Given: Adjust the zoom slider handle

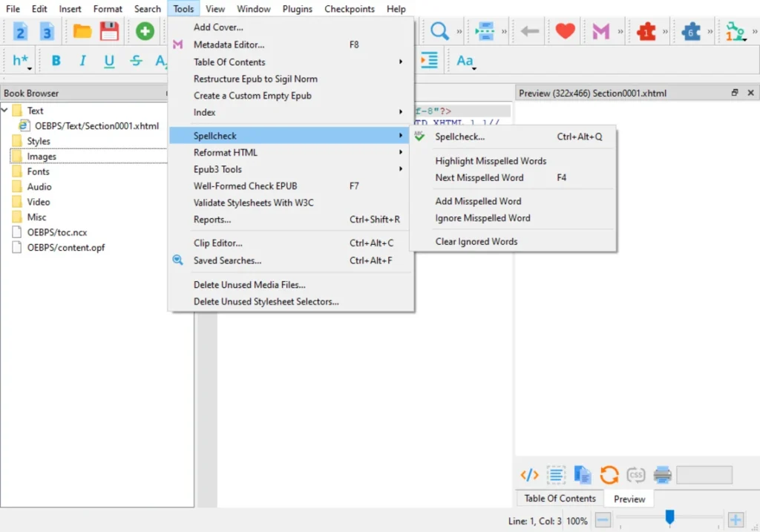Looking at the screenshot, I should point(670,517).
